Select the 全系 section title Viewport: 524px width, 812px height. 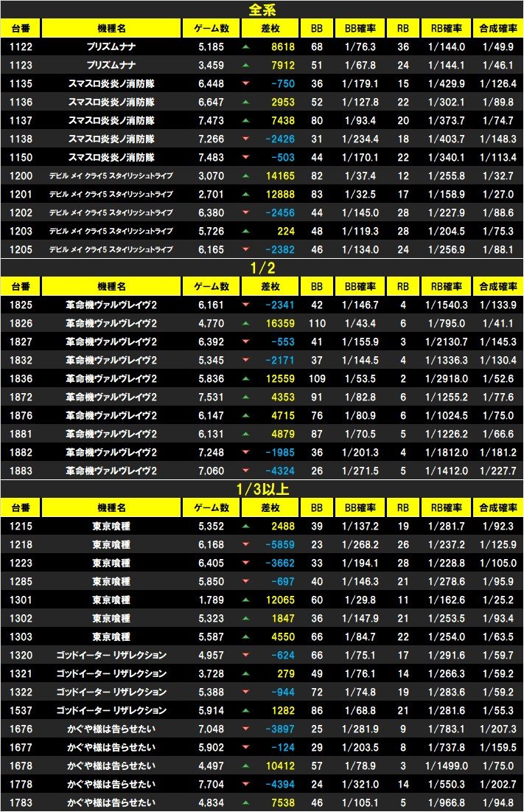point(262,10)
